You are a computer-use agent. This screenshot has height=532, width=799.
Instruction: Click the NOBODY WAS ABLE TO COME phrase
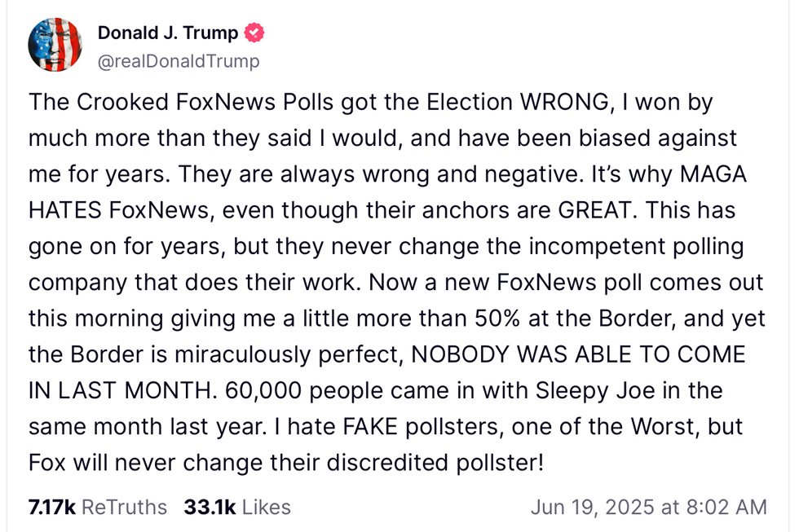click(578, 354)
